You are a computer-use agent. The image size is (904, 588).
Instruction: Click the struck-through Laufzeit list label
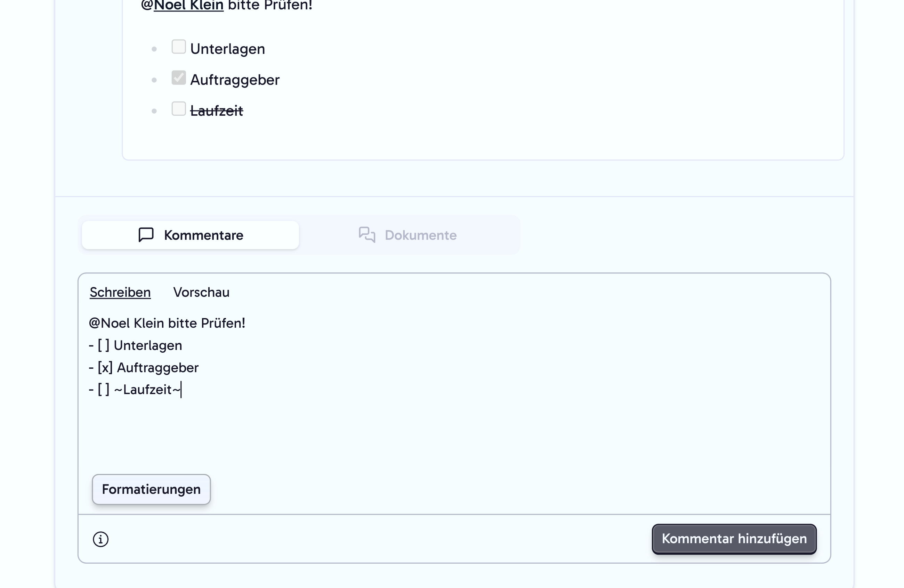click(x=217, y=111)
